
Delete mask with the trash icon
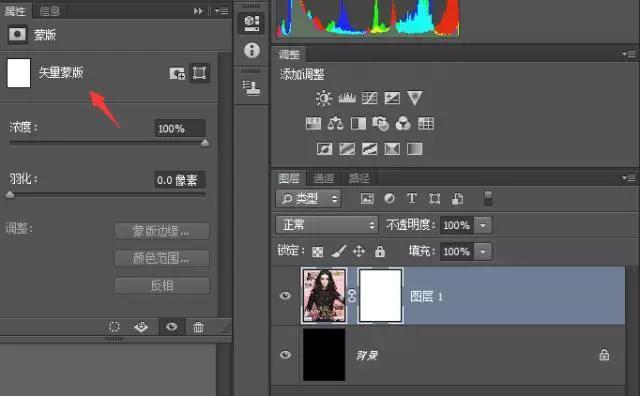coord(198,327)
